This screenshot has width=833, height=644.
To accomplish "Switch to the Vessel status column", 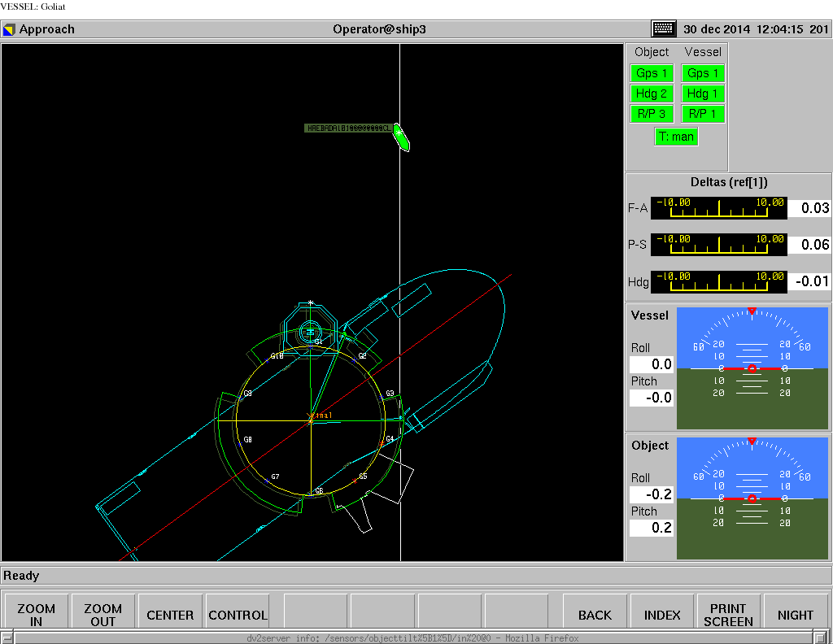I will (x=702, y=51).
